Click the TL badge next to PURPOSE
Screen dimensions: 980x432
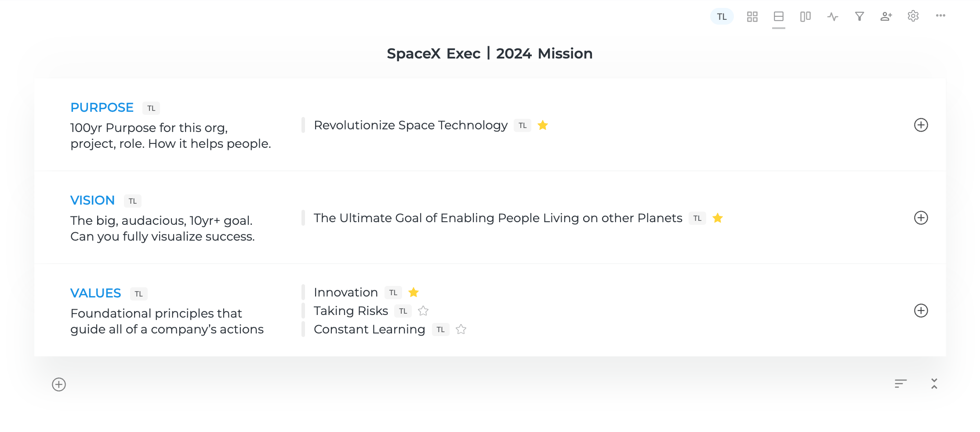pos(152,108)
